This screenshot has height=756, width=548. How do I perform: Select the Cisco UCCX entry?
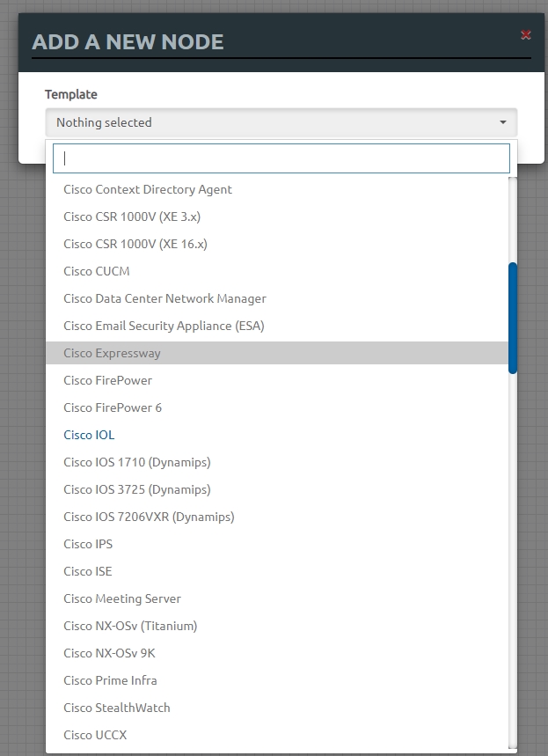tap(277, 735)
